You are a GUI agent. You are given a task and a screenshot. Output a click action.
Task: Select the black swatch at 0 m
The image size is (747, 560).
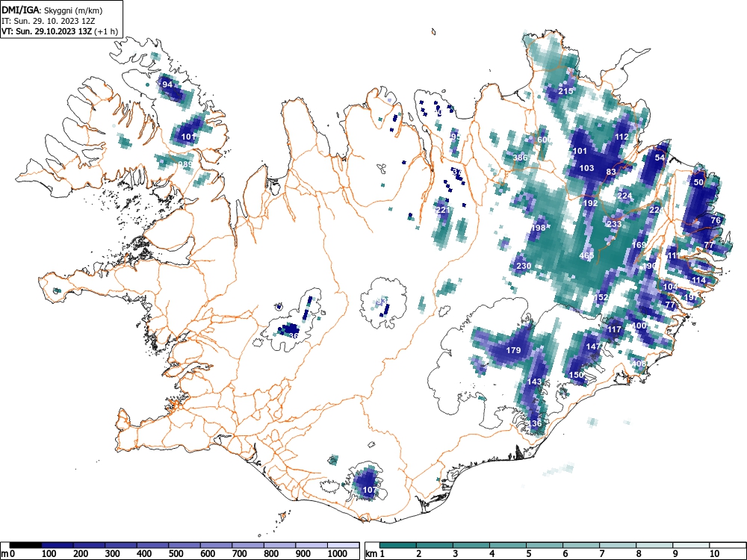point(25,545)
